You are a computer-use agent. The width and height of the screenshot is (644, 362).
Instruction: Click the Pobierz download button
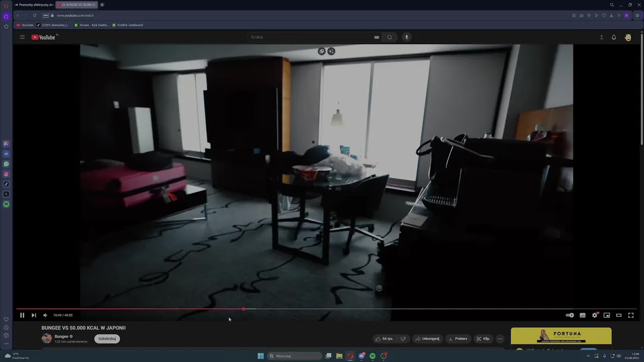[x=458, y=339]
